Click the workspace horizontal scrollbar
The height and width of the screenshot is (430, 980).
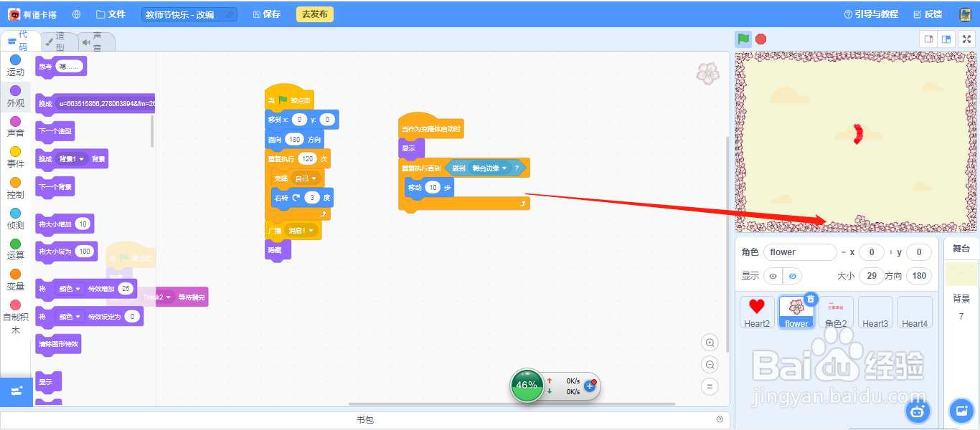(512, 403)
